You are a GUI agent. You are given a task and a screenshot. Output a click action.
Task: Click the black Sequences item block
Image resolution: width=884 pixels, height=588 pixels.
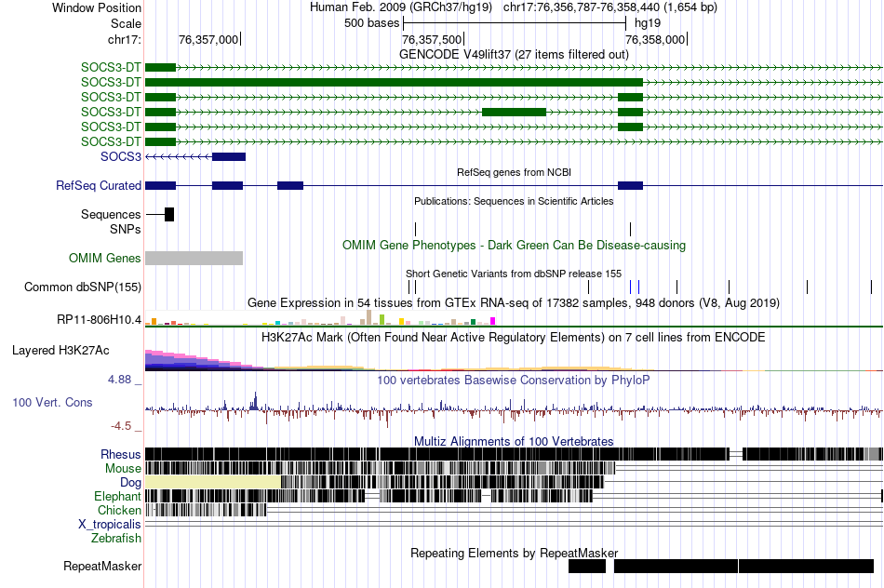(169, 214)
